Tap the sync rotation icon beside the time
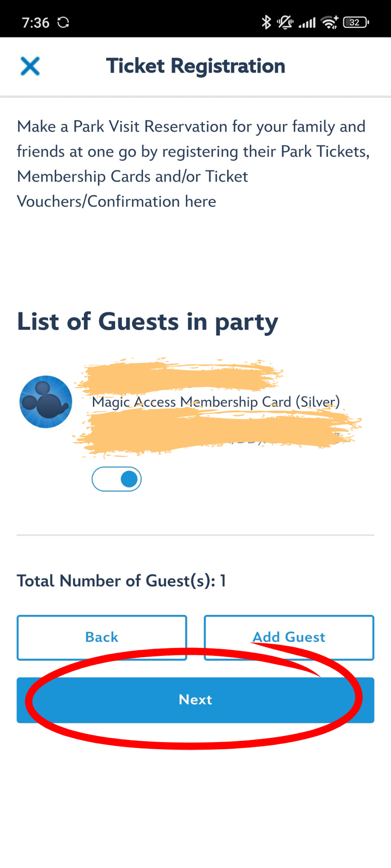Viewport: 391px width, 868px height. tap(63, 22)
